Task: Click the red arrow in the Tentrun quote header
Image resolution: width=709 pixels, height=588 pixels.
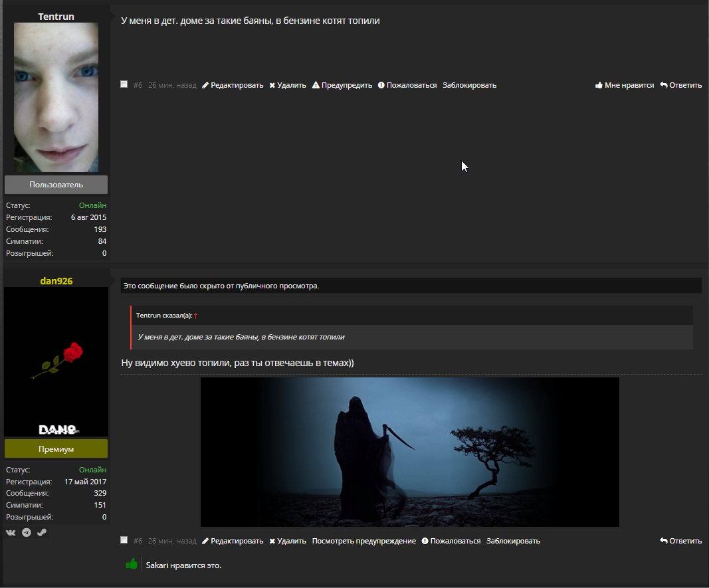Action: (195, 316)
